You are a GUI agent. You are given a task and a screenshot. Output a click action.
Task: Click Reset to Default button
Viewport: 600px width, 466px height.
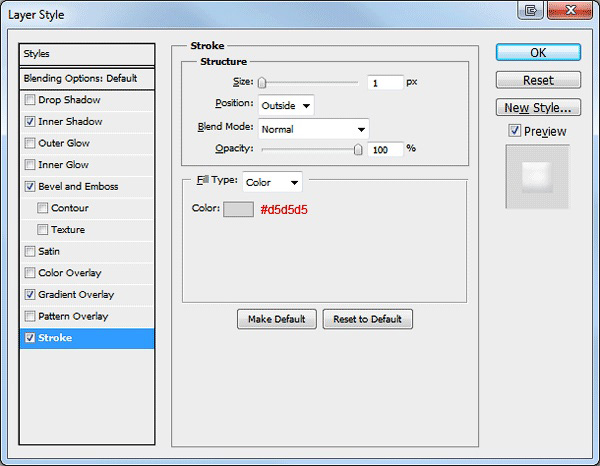point(367,319)
